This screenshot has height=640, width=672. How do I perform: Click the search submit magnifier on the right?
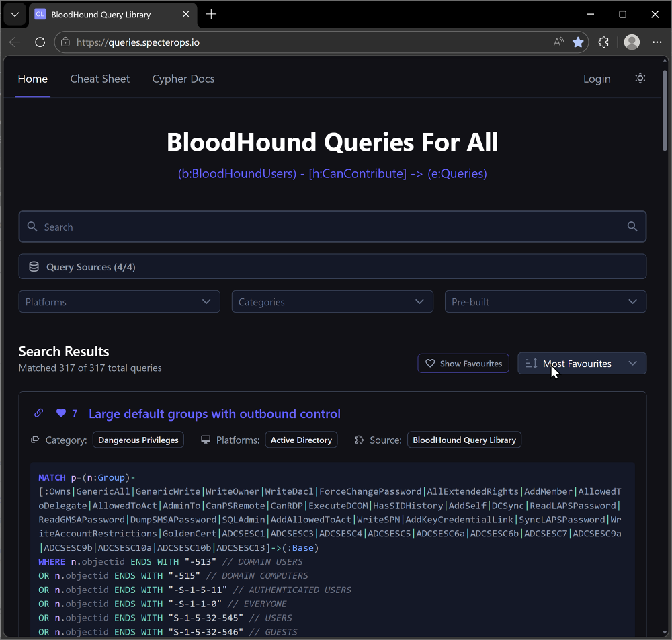[632, 226]
